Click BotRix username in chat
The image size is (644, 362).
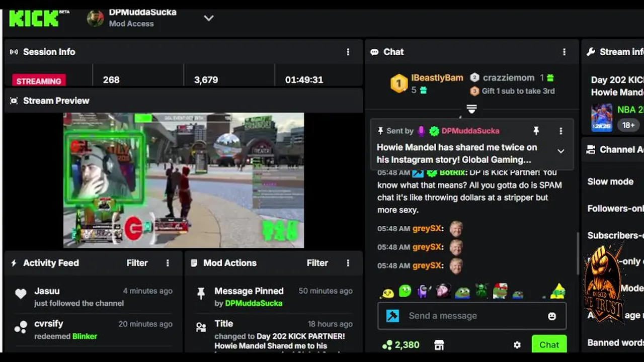click(452, 172)
